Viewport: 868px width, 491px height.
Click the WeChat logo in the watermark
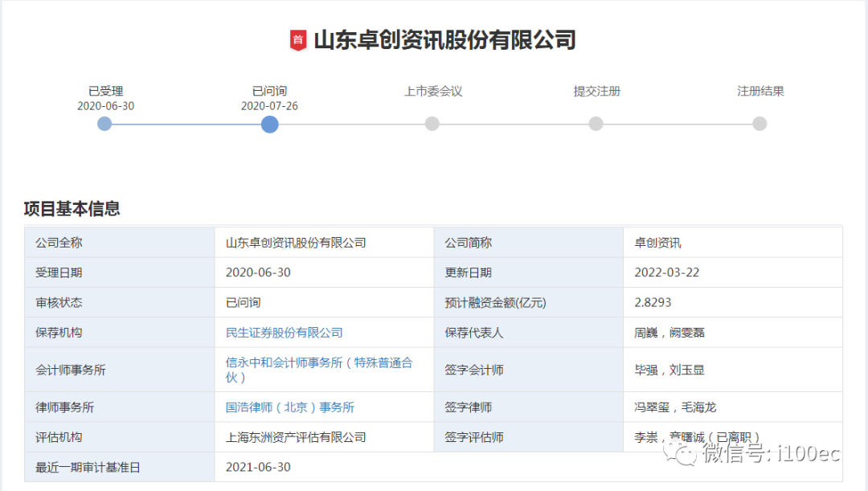tap(686, 454)
